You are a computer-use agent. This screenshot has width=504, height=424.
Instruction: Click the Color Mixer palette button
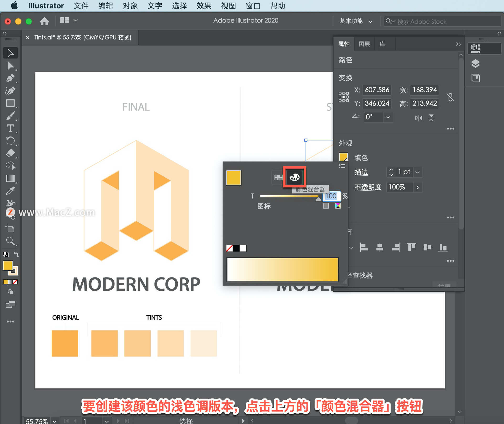click(295, 177)
